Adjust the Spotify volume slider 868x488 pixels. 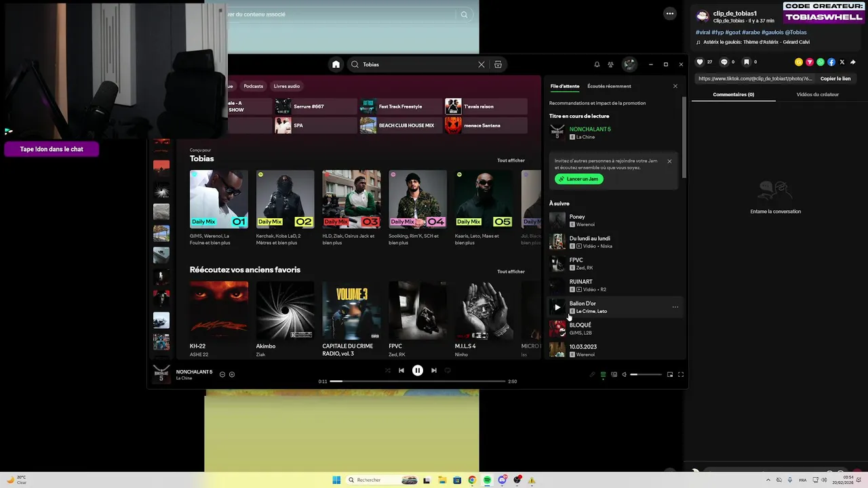click(x=646, y=374)
